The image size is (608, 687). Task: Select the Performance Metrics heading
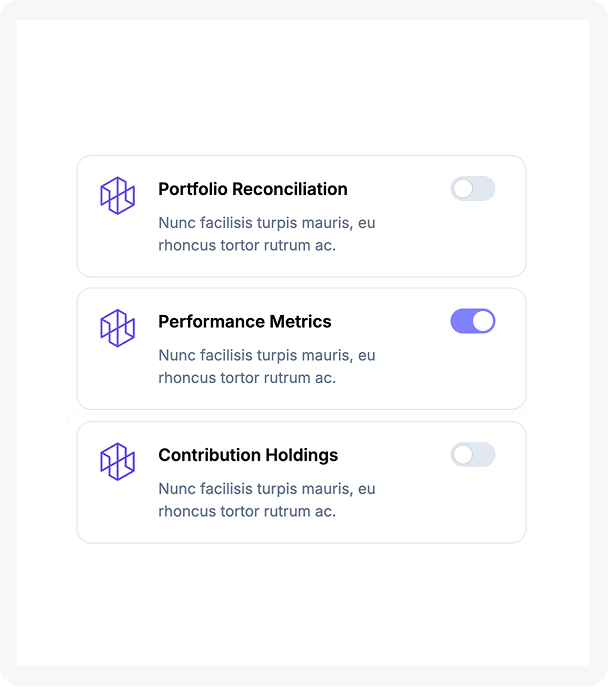pos(245,322)
